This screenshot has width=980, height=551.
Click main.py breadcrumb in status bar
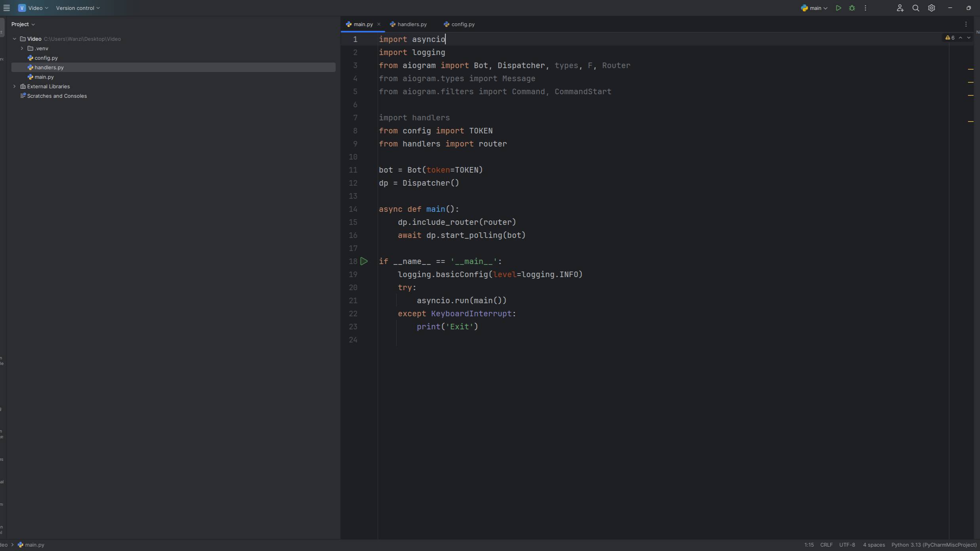31,545
